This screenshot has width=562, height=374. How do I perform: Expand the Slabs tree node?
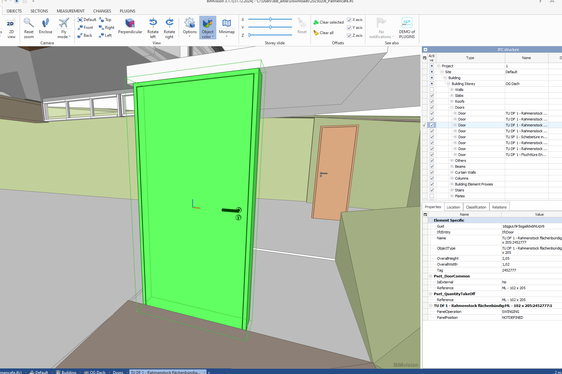[x=452, y=96]
